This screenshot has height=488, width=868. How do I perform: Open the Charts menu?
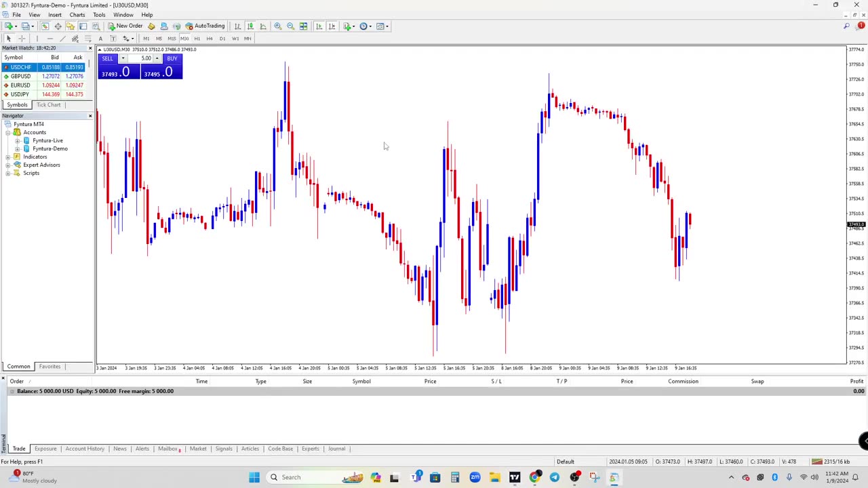point(77,14)
